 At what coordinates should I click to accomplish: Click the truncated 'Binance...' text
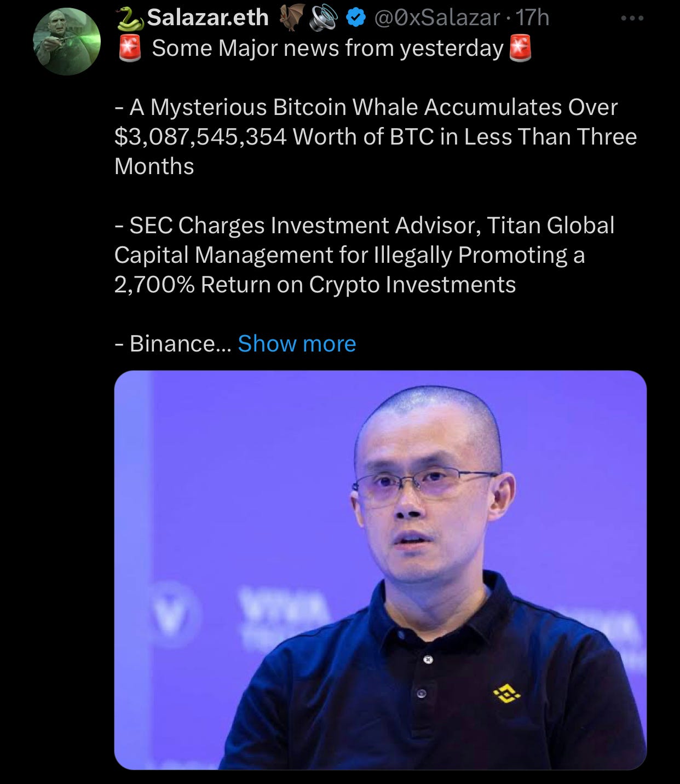point(173,344)
